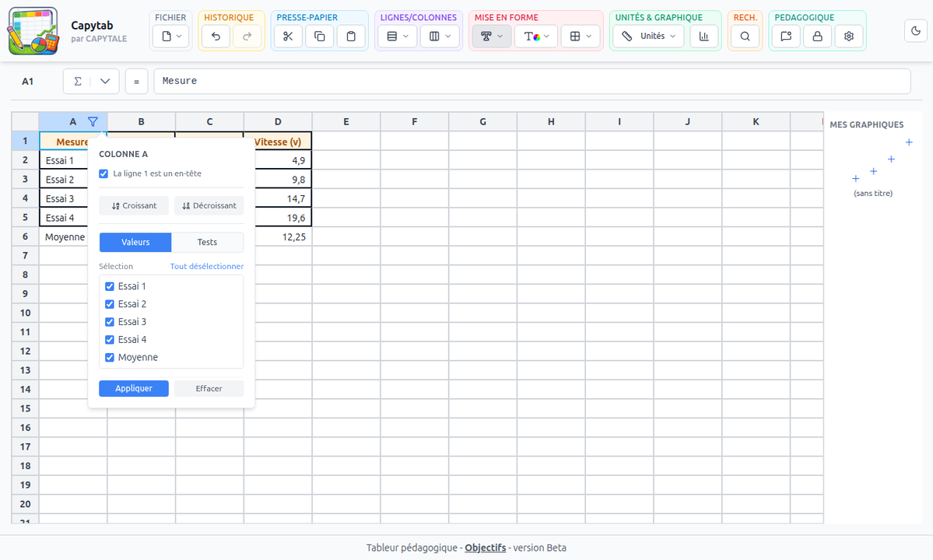Create a chart with graph icon
This screenshot has width=933, height=560.
click(704, 37)
